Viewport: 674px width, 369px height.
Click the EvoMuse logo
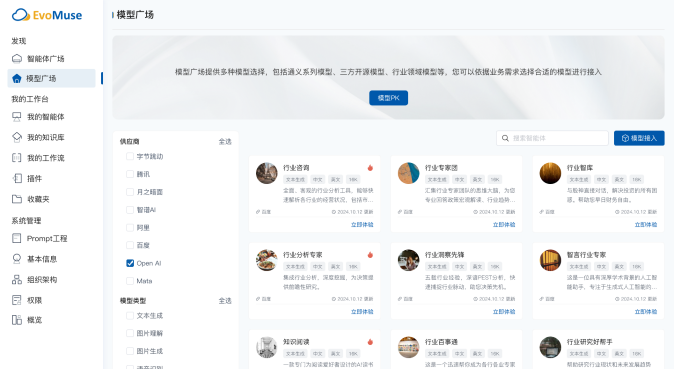pyautogui.click(x=46, y=15)
